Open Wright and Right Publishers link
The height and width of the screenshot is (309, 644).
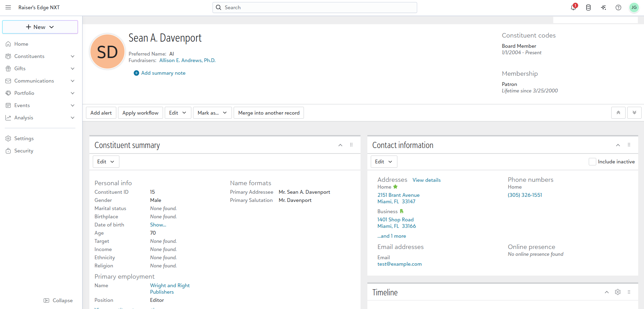click(x=170, y=289)
